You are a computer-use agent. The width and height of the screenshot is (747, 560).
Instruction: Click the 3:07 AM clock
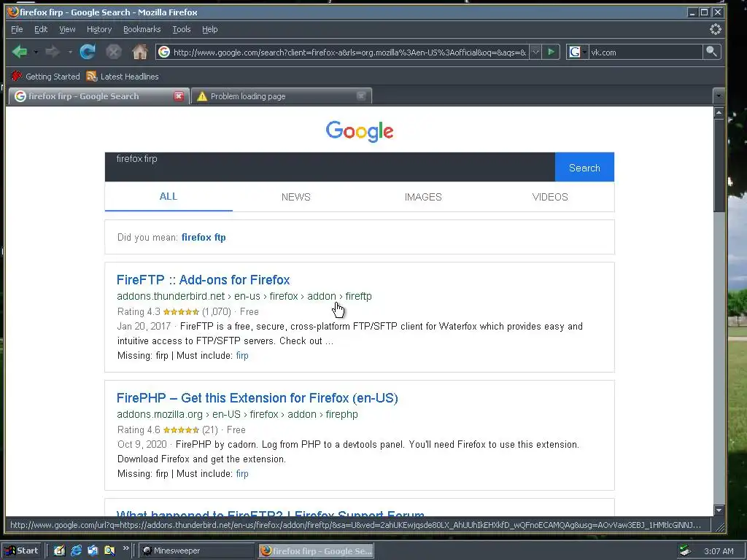point(719,551)
